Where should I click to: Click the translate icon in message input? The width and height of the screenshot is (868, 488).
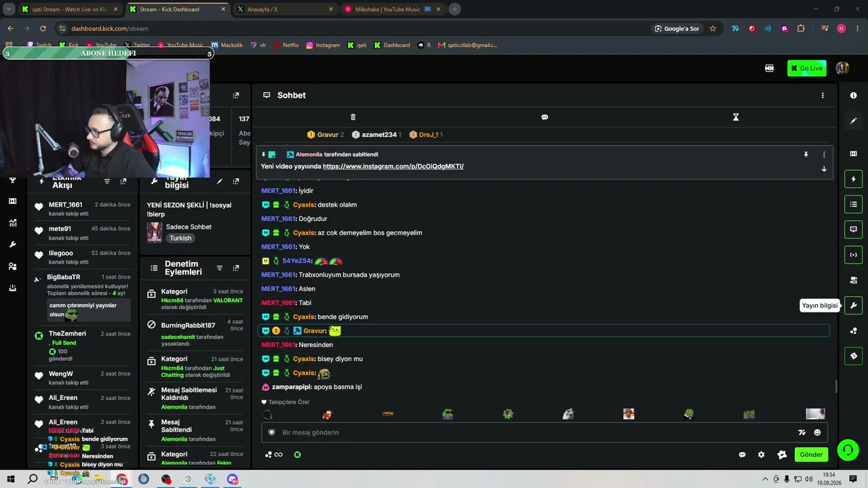(802, 432)
